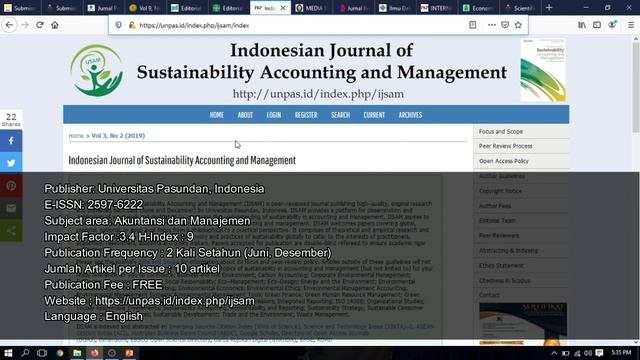This screenshot has height=360, width=640.
Task: Open CURRENT in the journal nav
Action: (374, 115)
